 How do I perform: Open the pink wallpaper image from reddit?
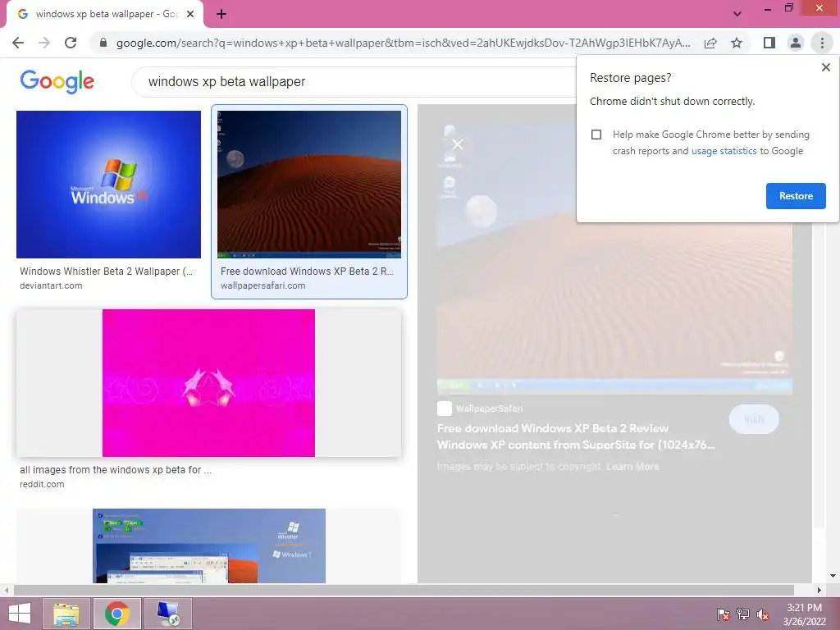tap(208, 383)
